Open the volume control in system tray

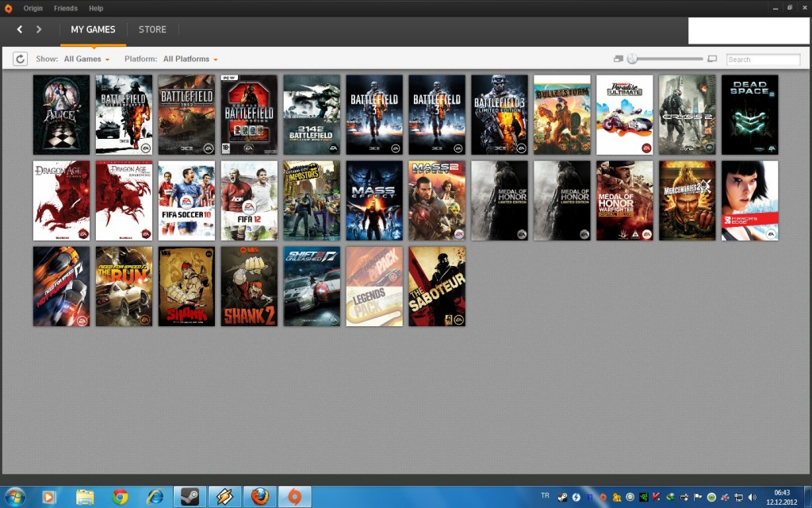click(753, 498)
